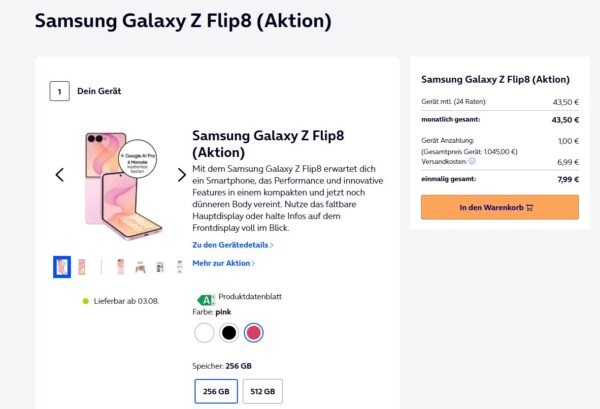The height and width of the screenshot is (409, 600).
Task: Select the fifth product thumbnail
Action: pyautogui.click(x=140, y=267)
